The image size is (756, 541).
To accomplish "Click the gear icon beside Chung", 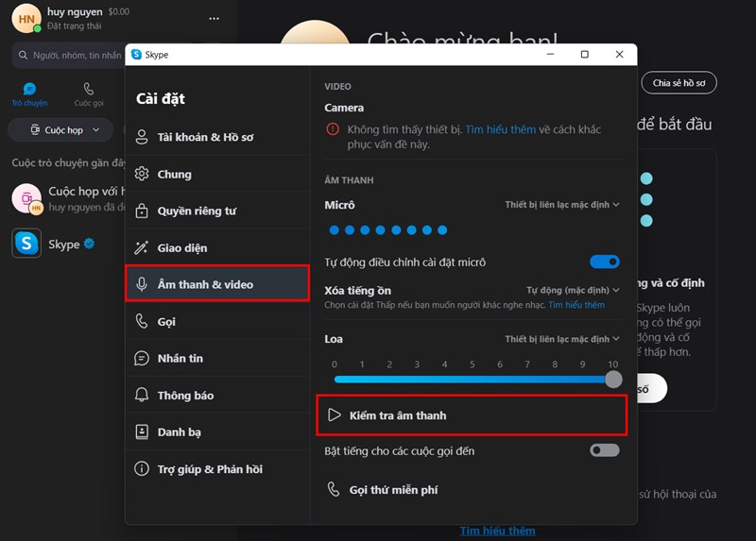I will pyautogui.click(x=142, y=174).
